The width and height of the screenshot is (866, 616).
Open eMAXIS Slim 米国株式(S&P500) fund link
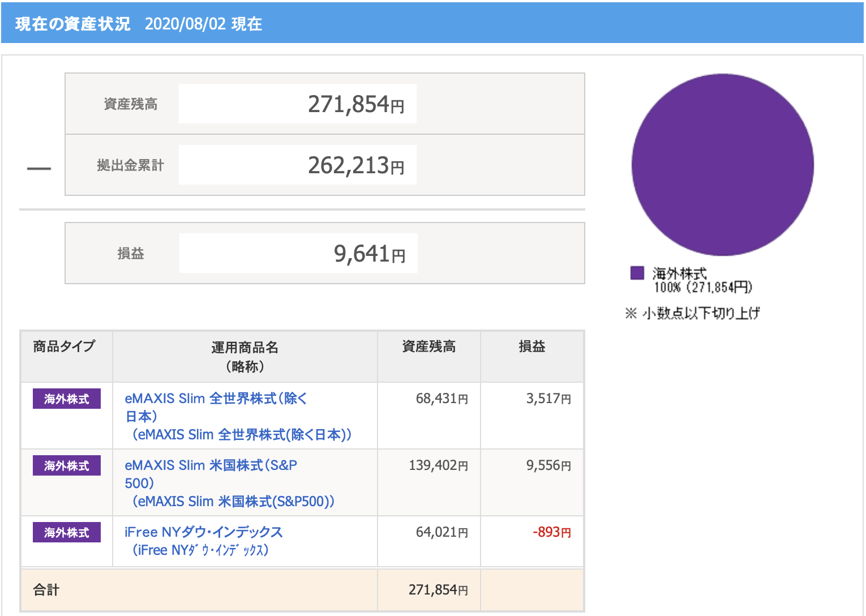click(229, 483)
